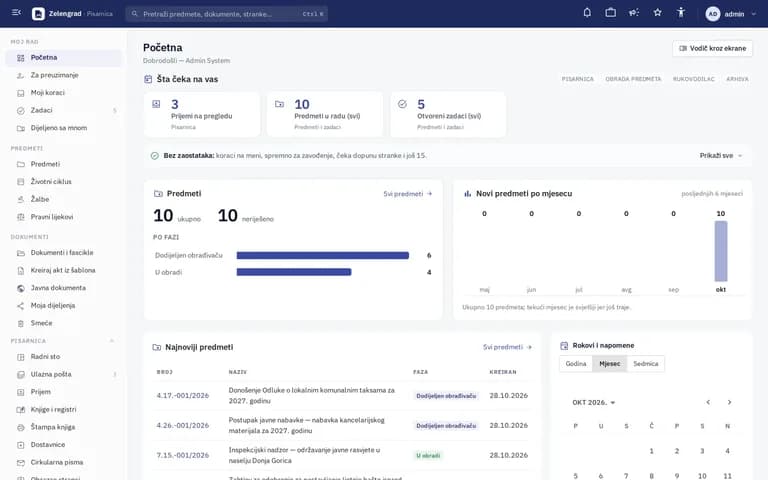Collapse the sidebar with the menu toggle icon
Image resolution: width=768 pixels, height=480 pixels.
pyautogui.click(x=16, y=13)
